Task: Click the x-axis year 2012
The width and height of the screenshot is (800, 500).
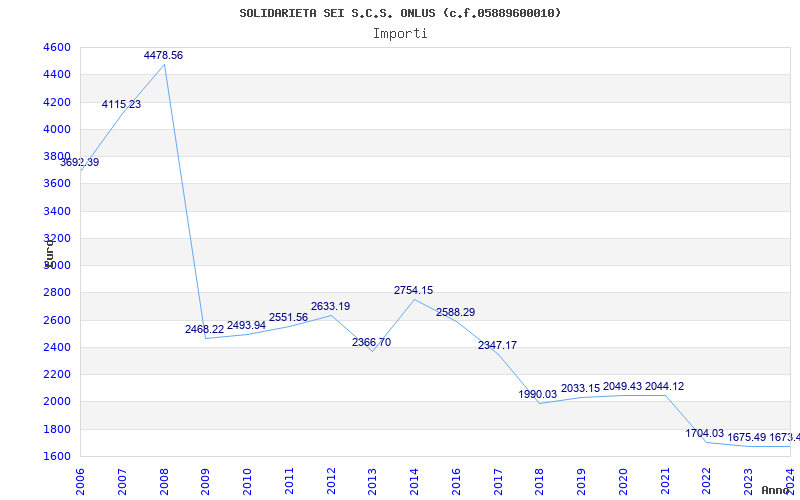Action: (x=331, y=482)
